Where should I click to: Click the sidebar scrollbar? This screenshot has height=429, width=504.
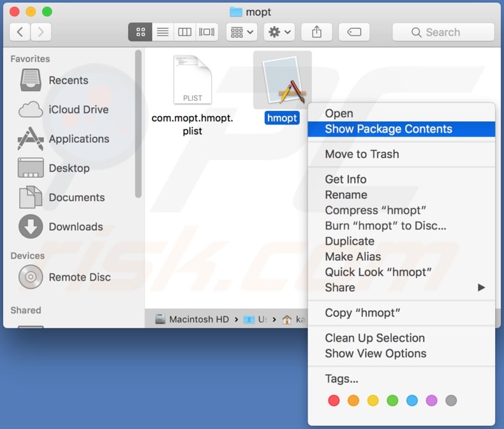tap(138, 124)
